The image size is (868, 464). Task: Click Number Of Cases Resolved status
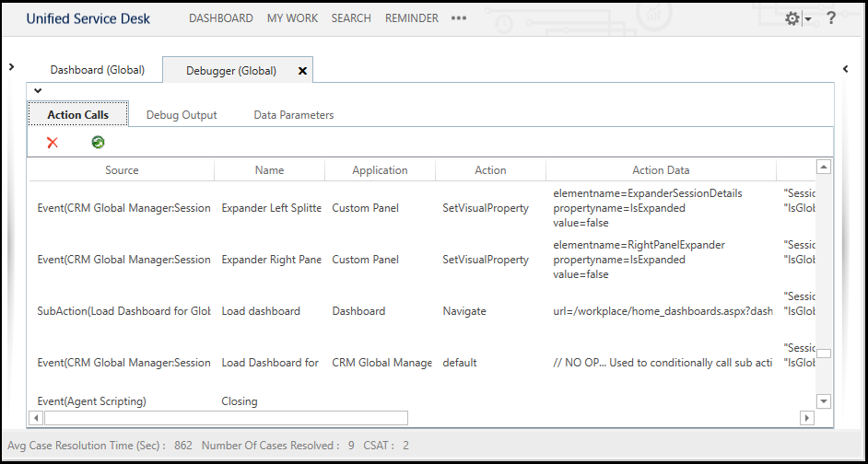click(x=278, y=446)
